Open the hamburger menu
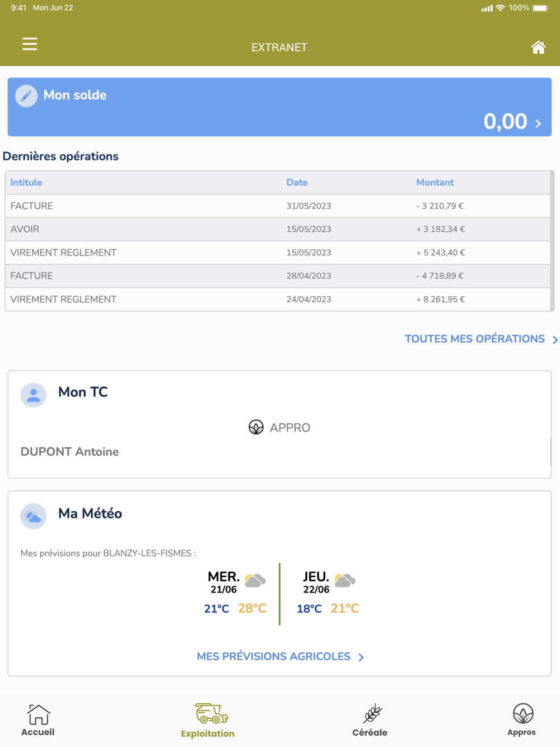 click(x=30, y=44)
